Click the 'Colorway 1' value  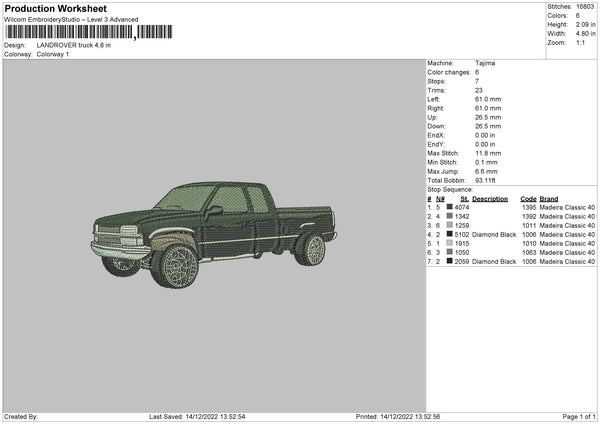click(53, 54)
